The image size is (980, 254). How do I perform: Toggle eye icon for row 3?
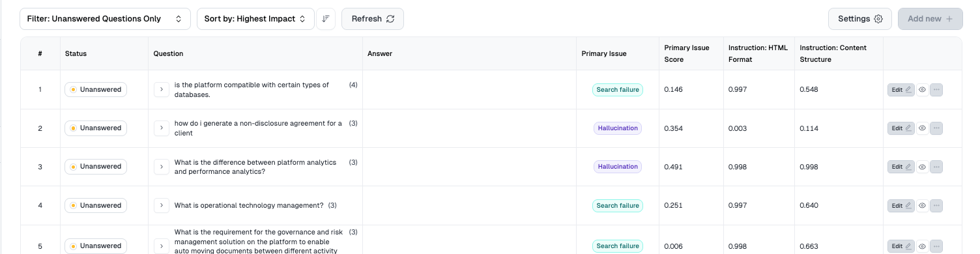pos(923,167)
